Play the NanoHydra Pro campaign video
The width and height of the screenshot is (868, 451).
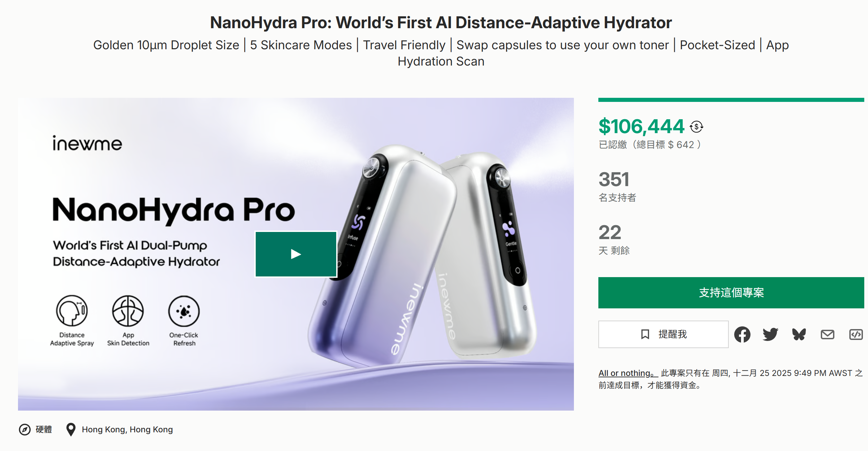point(295,254)
